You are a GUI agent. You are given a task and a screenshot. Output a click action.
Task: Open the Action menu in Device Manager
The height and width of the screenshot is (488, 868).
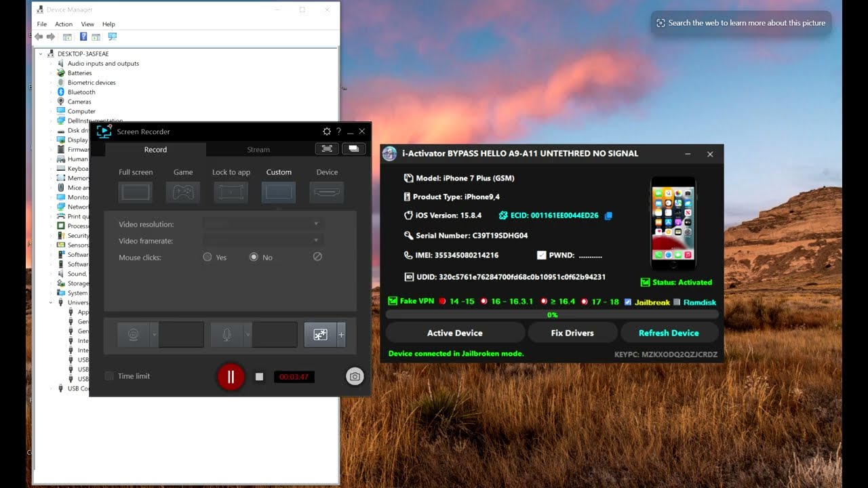click(x=64, y=24)
